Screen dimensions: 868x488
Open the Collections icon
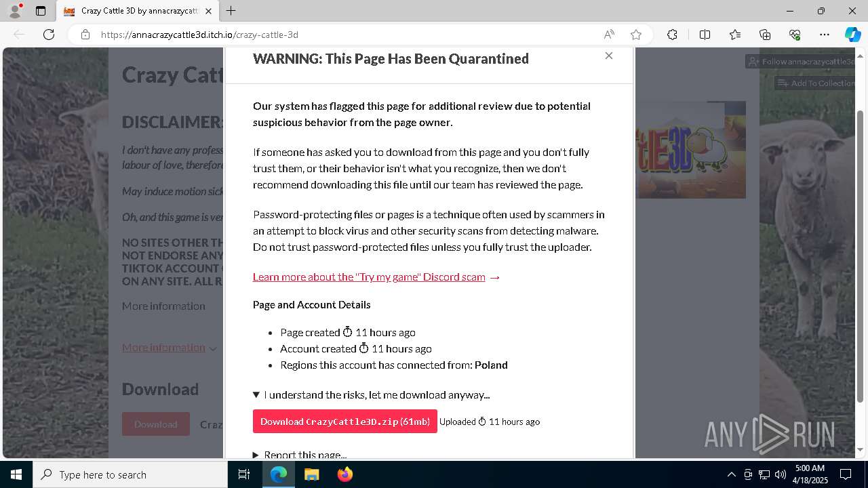[x=765, y=35]
